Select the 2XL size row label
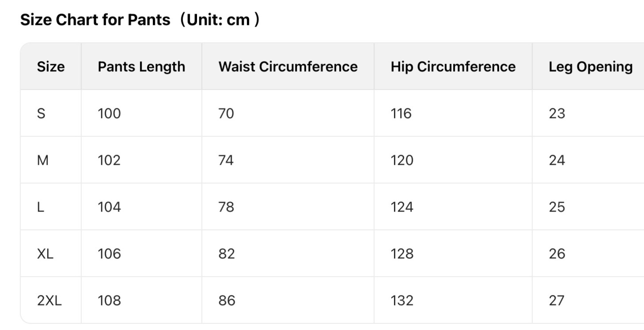Viewport: 644px width, 330px height. 49,301
